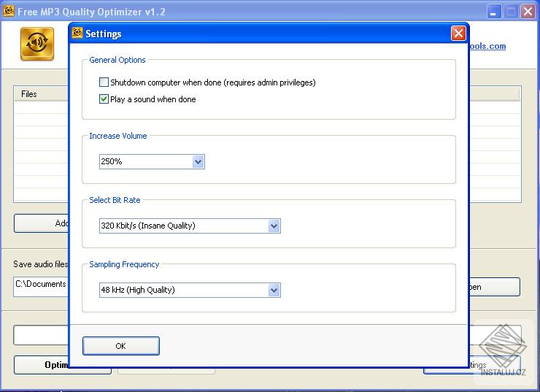Click the Sampling Frequency group label

[124, 264]
